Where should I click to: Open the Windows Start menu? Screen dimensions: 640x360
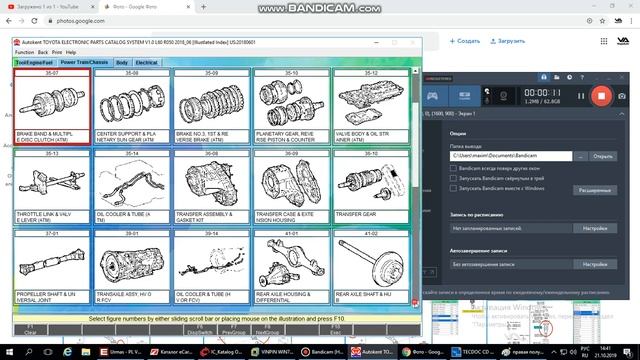tap(9, 352)
